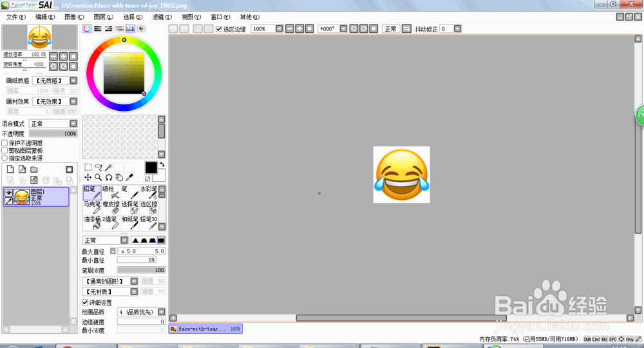Choose the 油漆桶 paint bucket tool
The height and width of the screenshot is (348, 644).
coord(92,223)
